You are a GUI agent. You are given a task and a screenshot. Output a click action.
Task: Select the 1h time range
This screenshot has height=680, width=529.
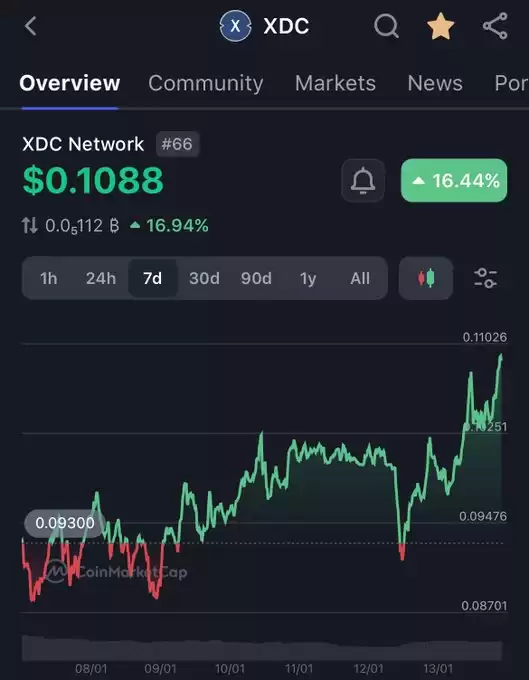tap(49, 278)
